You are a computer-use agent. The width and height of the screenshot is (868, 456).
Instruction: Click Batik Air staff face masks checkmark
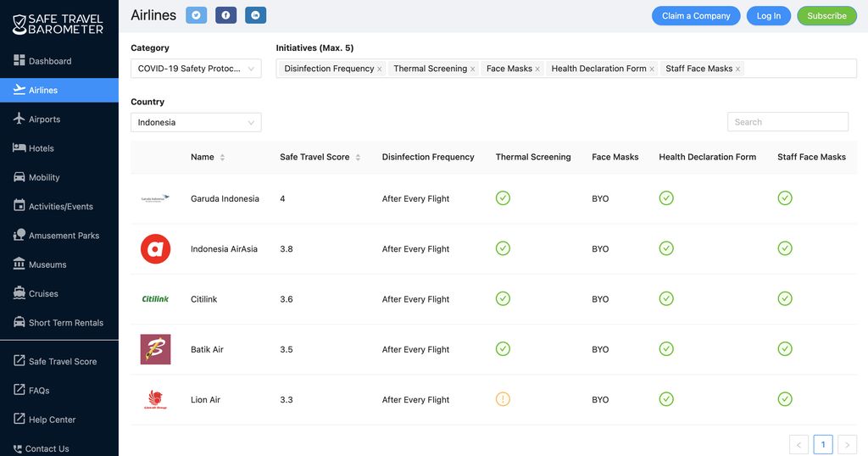(785, 349)
